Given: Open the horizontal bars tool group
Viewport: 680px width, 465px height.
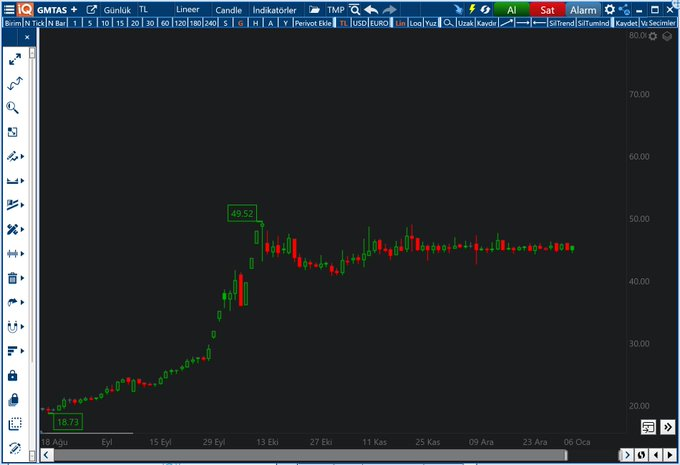Looking at the screenshot, I should [15, 350].
